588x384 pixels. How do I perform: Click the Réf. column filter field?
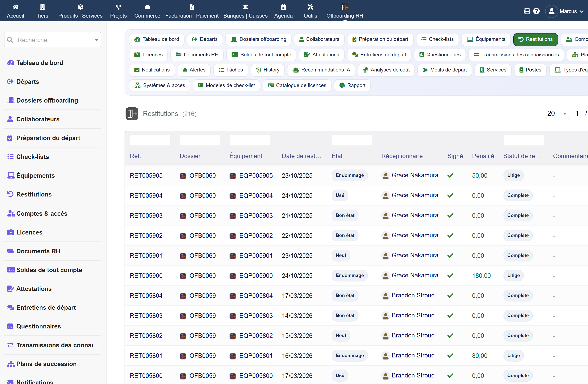pos(150,140)
